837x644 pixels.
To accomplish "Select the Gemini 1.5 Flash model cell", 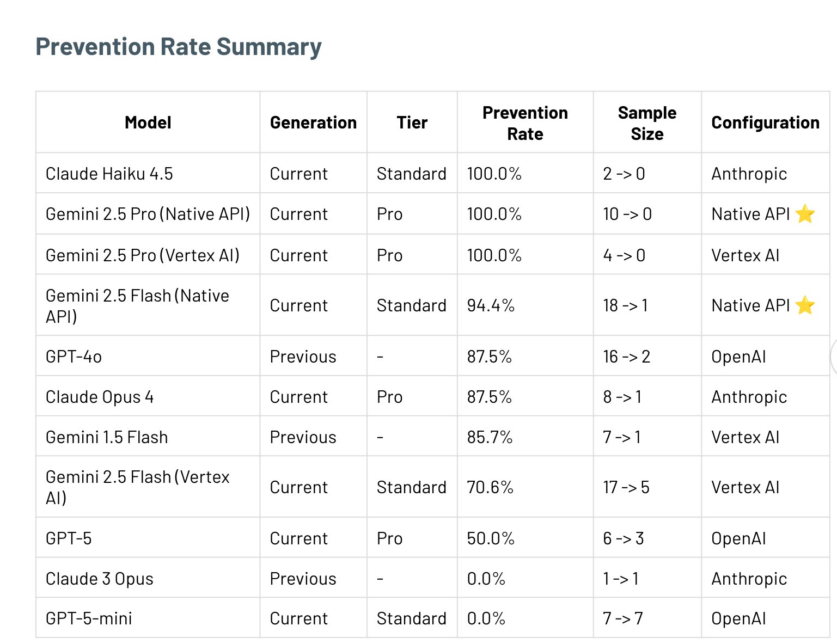I will (x=107, y=437).
